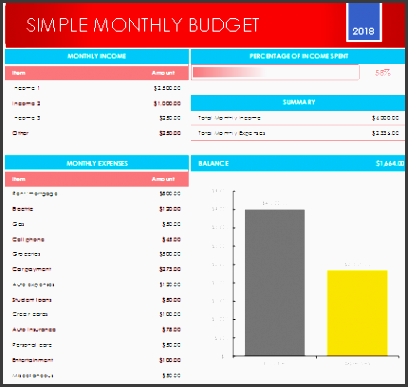
Task: Click the Student loans amount cell
Action: coord(171,300)
